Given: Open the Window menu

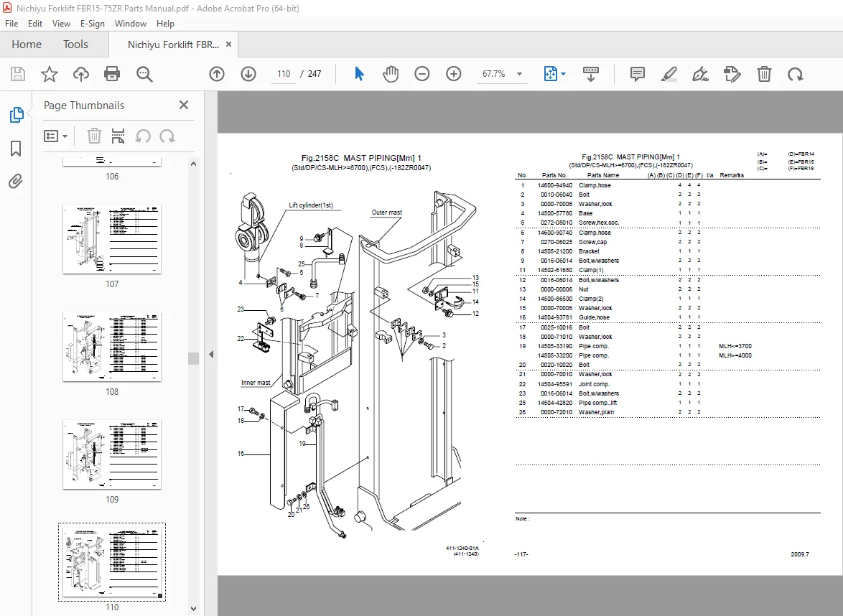Looking at the screenshot, I should click(131, 24).
